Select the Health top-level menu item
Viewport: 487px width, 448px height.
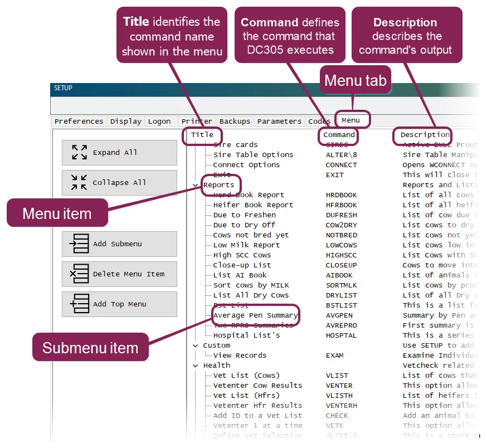(217, 366)
